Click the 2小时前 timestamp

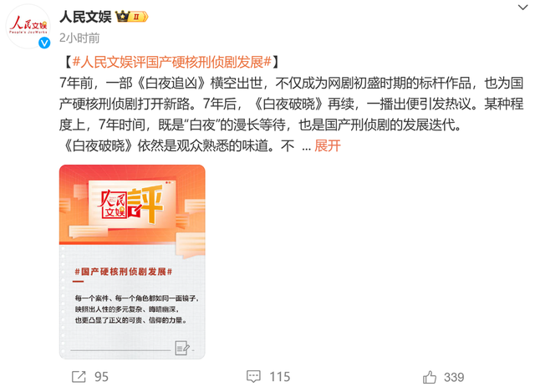click(x=79, y=38)
